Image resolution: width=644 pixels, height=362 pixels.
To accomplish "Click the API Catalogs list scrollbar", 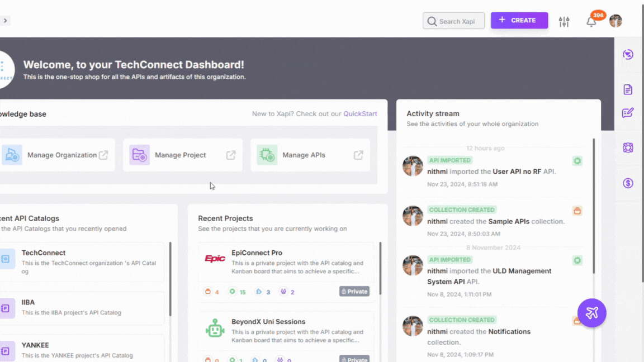I will click(x=170, y=279).
